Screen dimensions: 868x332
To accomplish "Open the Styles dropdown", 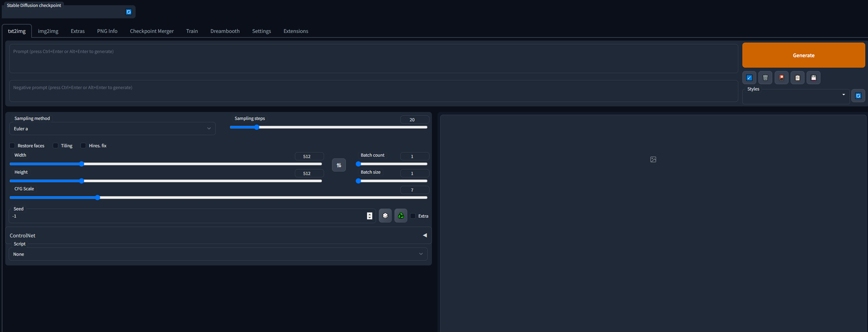I will [x=796, y=96].
